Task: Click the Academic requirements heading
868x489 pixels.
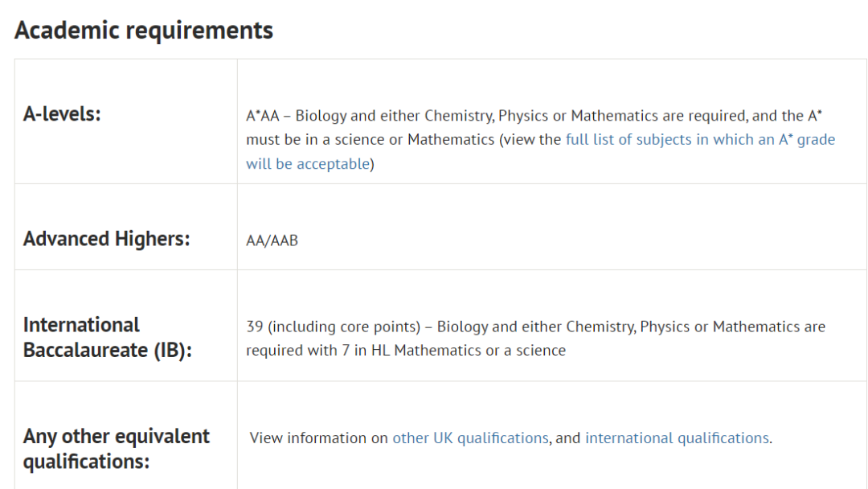Action: coord(144,30)
